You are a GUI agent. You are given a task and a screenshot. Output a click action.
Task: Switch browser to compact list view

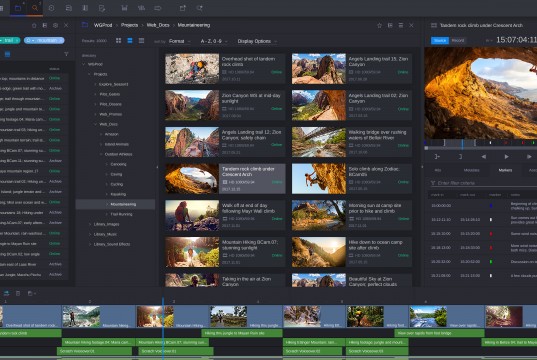[x=141, y=41]
